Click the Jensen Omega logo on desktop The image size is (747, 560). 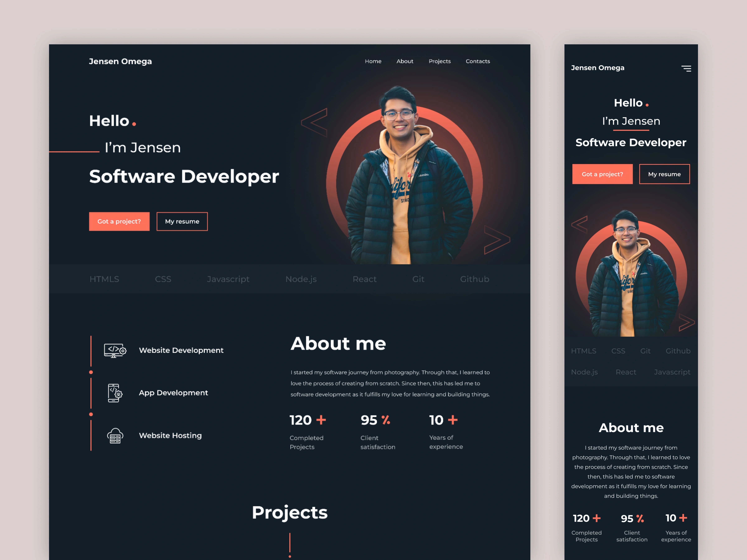[120, 61]
